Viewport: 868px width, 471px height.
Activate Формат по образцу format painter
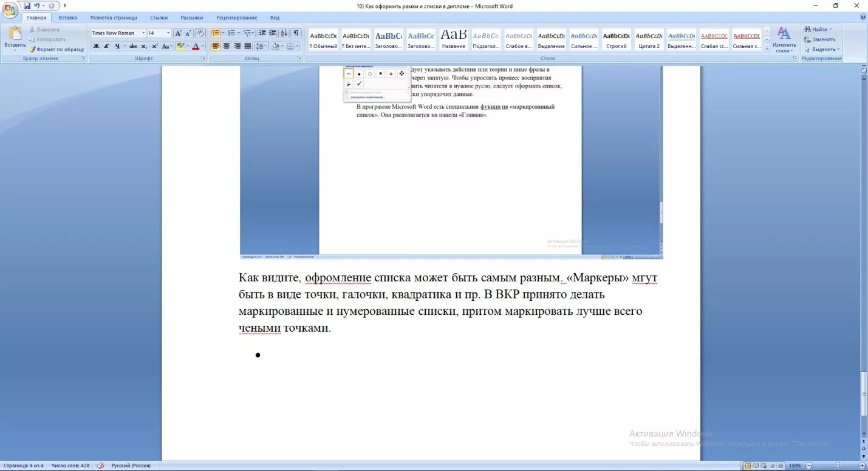[57, 49]
